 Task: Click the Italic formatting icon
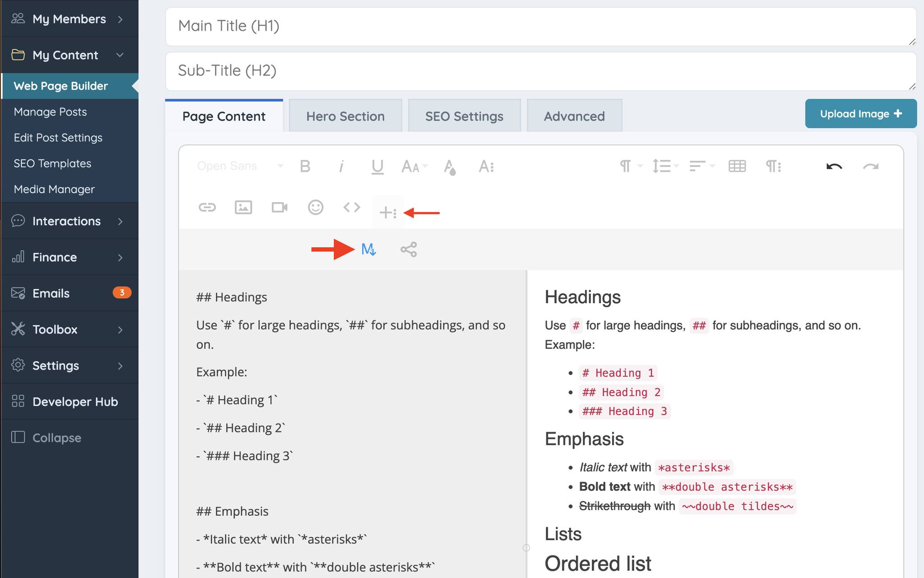341,166
